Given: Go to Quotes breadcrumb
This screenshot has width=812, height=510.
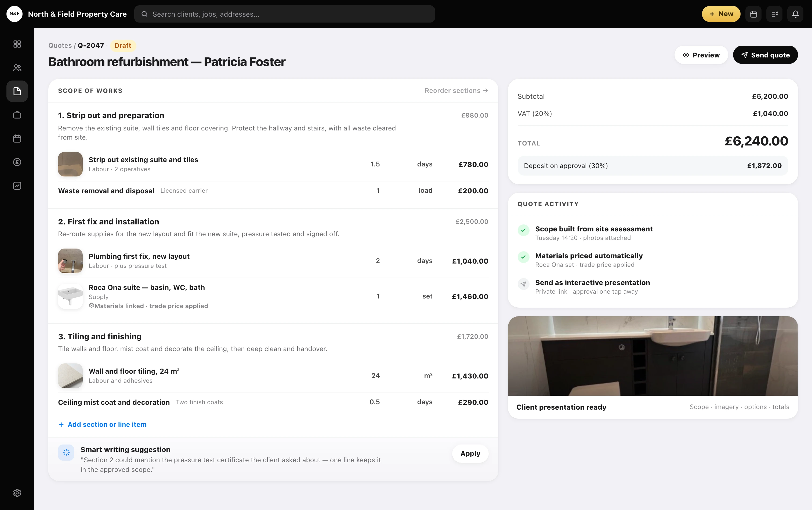Looking at the screenshot, I should point(60,46).
